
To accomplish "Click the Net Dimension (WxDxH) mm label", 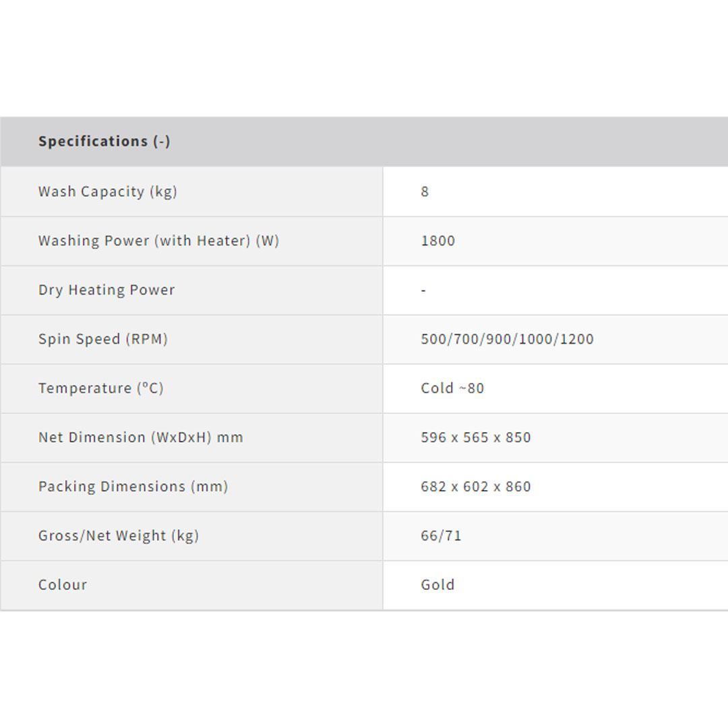I will click(x=141, y=437).
